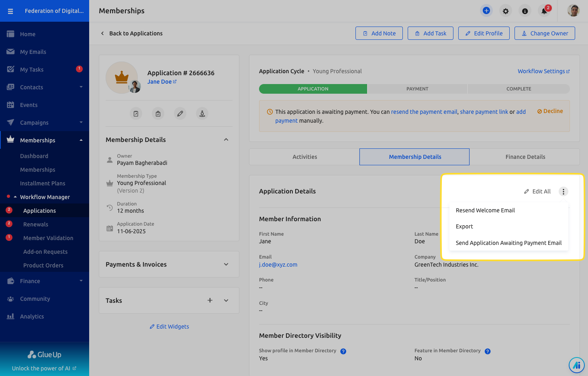Expand Tasks panel chevron

tap(226, 300)
